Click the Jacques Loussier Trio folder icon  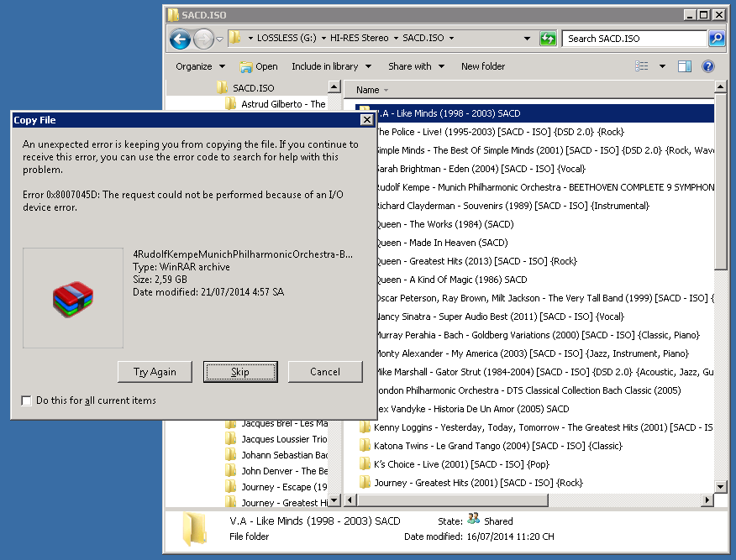[x=230, y=439]
